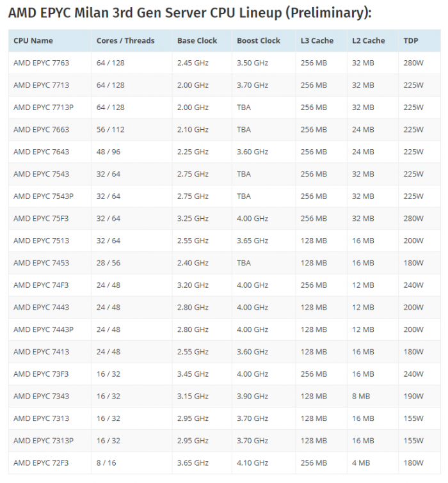Screen dimensions: 448x483
Task: Click the 240W TDP for EPYC 74F3
Action: click(x=413, y=285)
